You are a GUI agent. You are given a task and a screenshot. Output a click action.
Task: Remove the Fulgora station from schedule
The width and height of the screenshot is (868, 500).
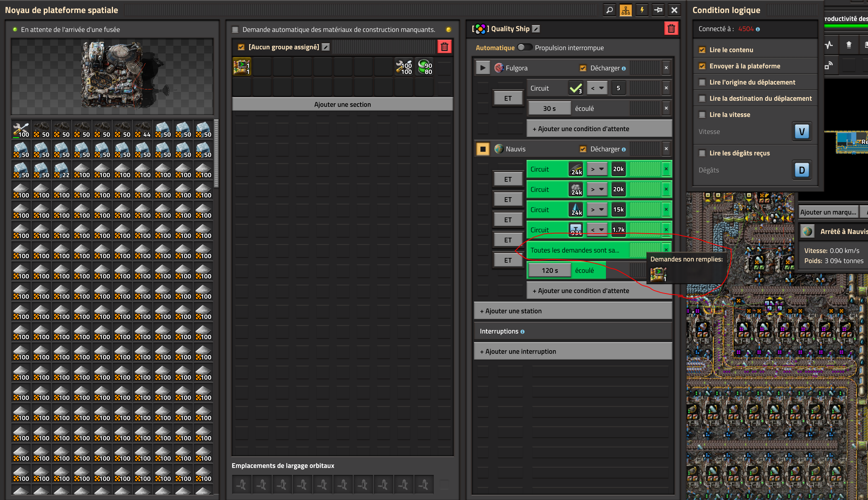666,68
